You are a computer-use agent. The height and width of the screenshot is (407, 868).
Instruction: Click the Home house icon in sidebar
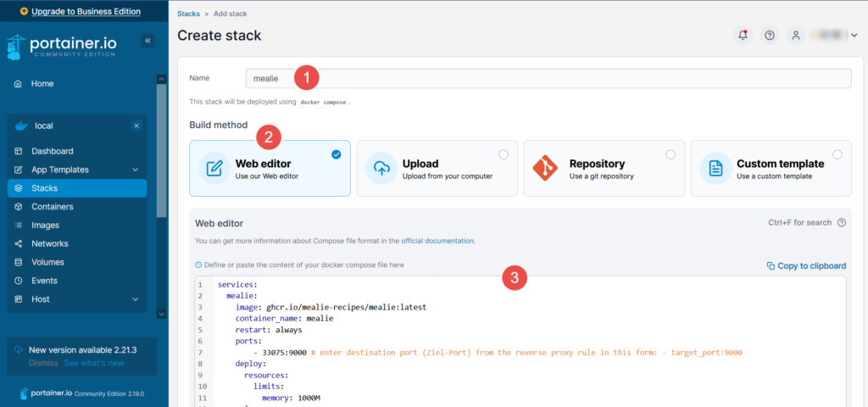pyautogui.click(x=19, y=84)
